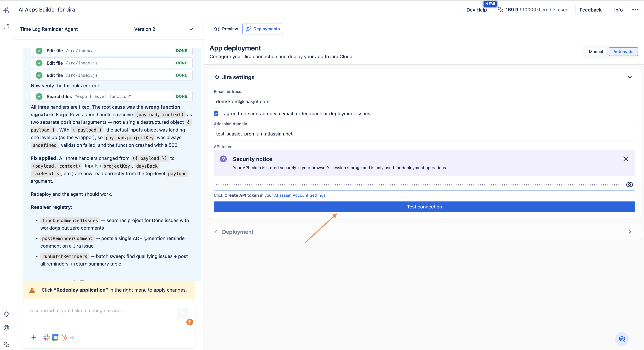
Task: Click the runBatchReminders code label
Action: click(65, 256)
